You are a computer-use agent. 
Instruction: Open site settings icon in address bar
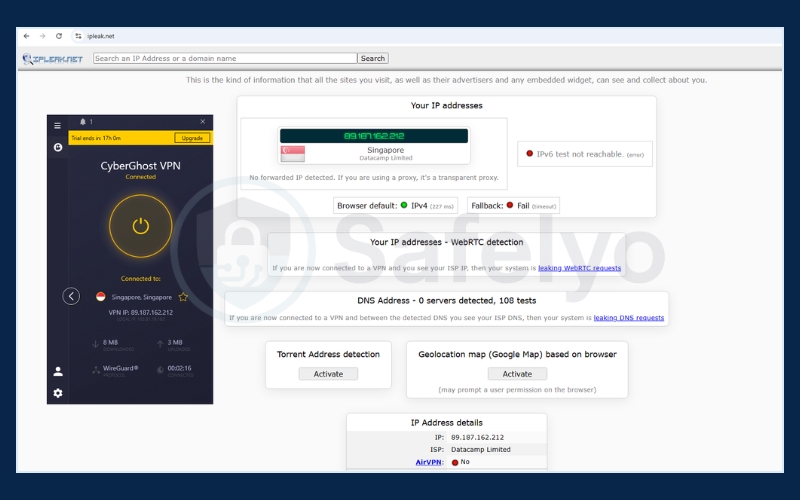tap(78, 36)
